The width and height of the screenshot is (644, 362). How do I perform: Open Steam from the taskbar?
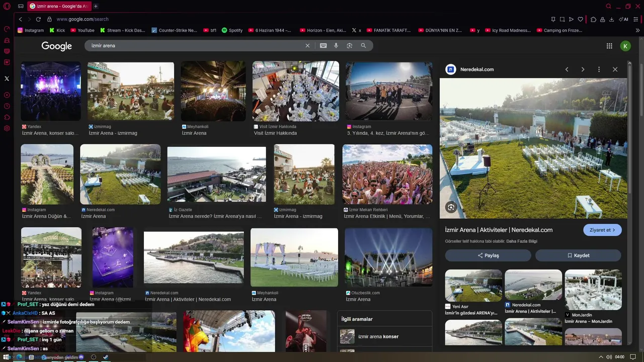tap(106, 357)
